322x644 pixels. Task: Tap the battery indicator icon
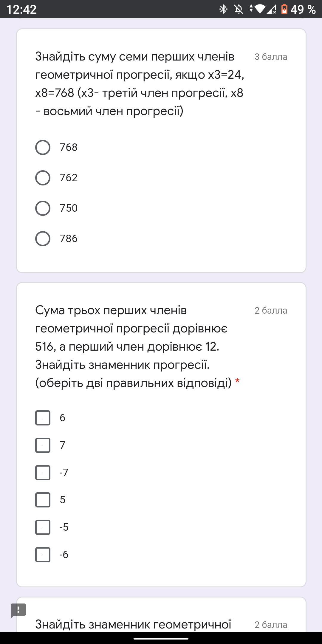[284, 9]
